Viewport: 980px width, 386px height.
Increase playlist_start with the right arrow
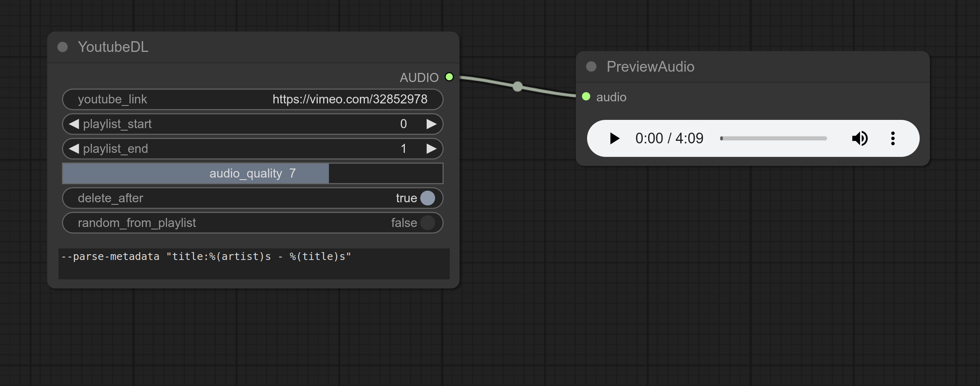[x=431, y=124]
